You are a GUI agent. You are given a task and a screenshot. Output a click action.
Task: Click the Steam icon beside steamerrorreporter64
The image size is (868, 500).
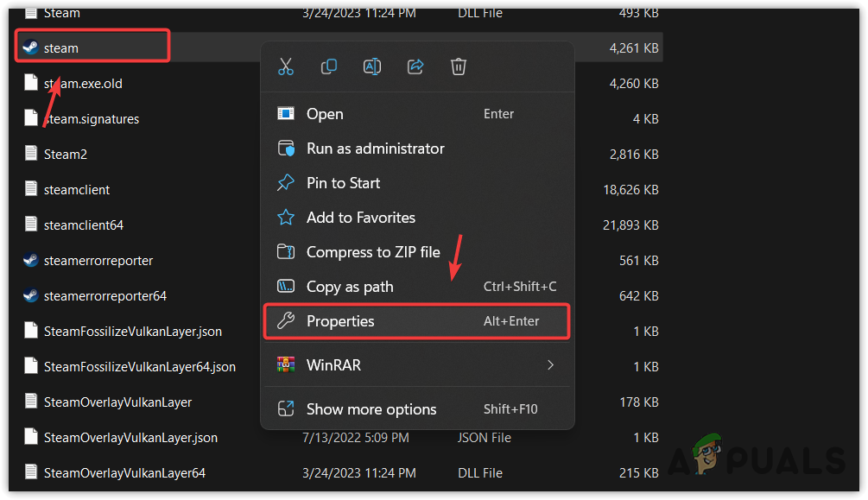pos(30,295)
